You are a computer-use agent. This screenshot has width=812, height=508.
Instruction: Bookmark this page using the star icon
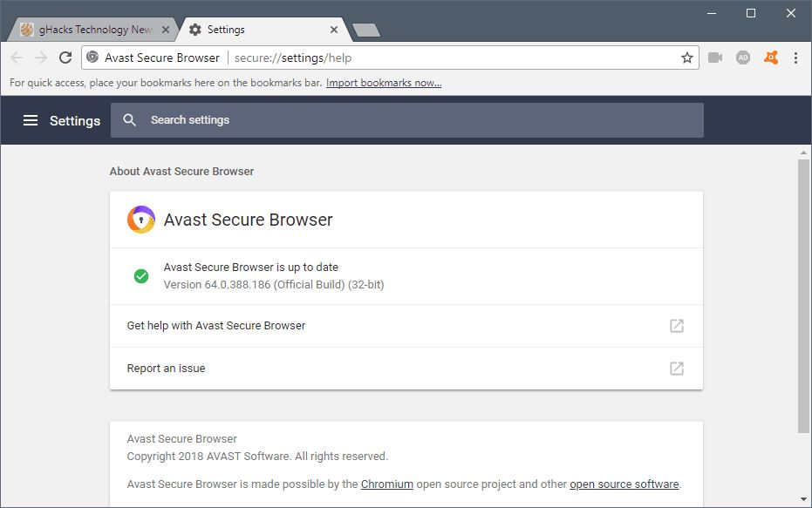[x=687, y=58]
